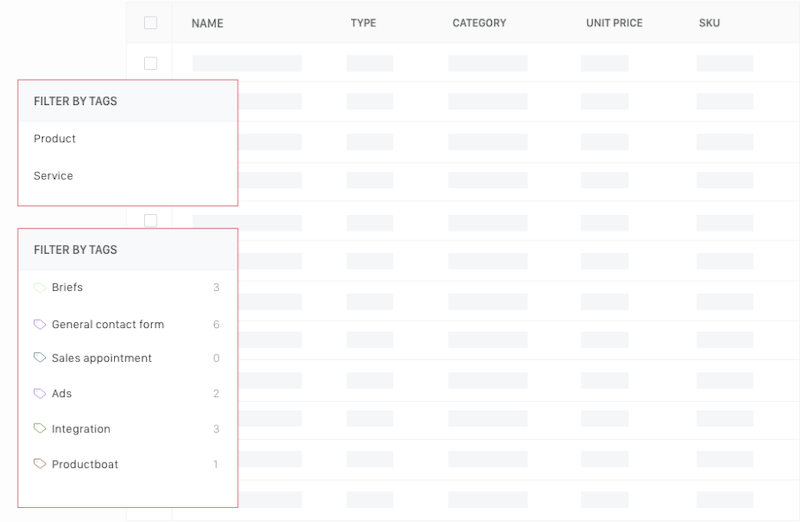Toggle the select-all checkbox in table header
This screenshot has width=800, height=522.
point(151,23)
